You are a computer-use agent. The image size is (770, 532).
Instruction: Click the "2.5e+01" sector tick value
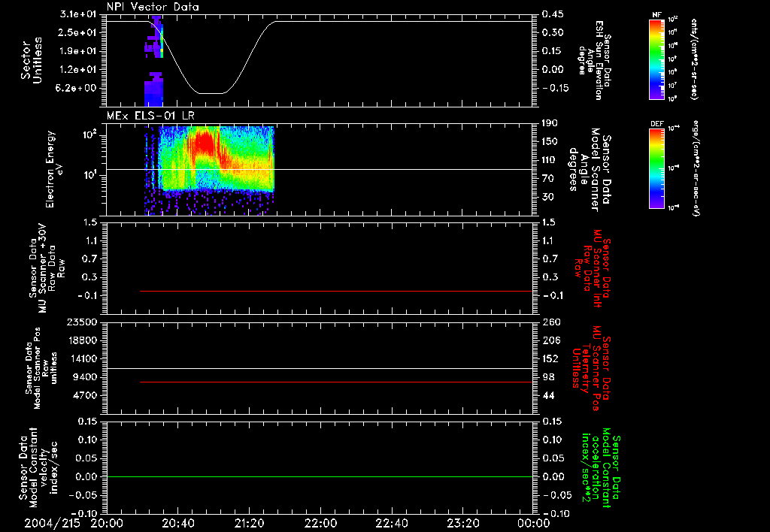coord(78,33)
